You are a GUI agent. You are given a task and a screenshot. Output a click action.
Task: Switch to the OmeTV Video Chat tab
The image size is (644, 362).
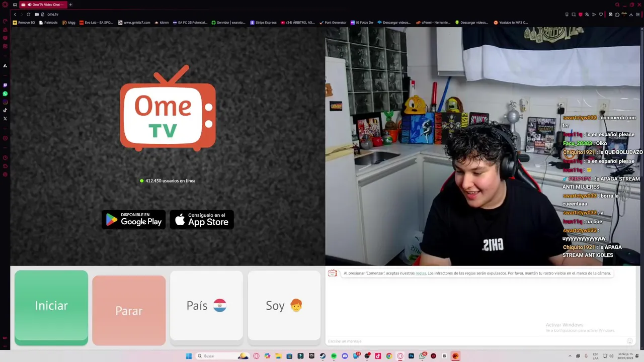tap(43, 5)
